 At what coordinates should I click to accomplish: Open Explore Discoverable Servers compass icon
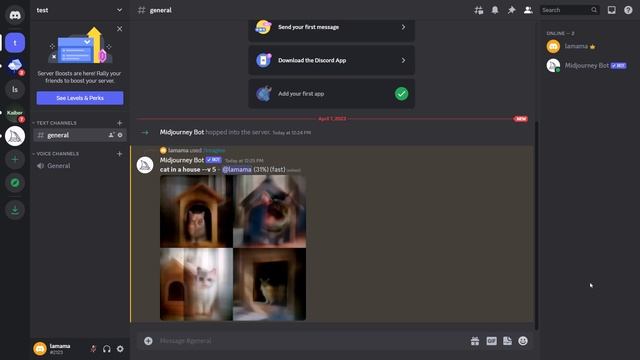click(15, 182)
